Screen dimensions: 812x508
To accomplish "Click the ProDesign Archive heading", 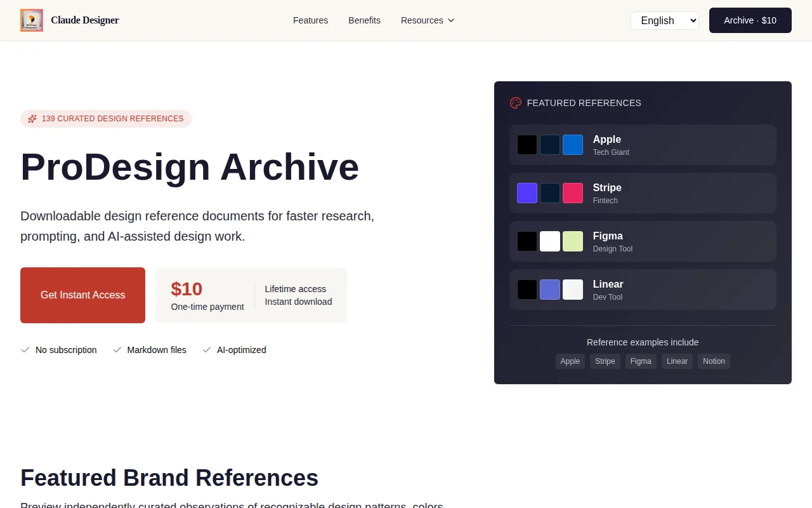I will 190,167.
